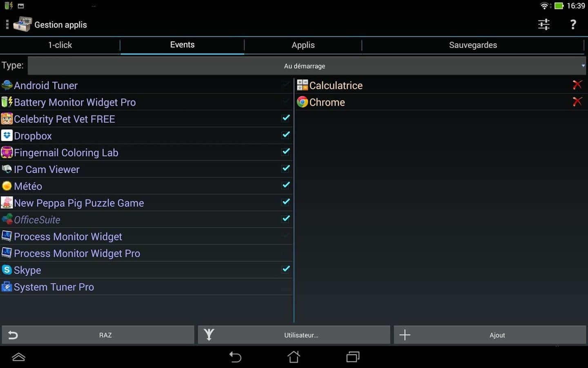Remove Calculatrice with its red X

click(x=577, y=85)
